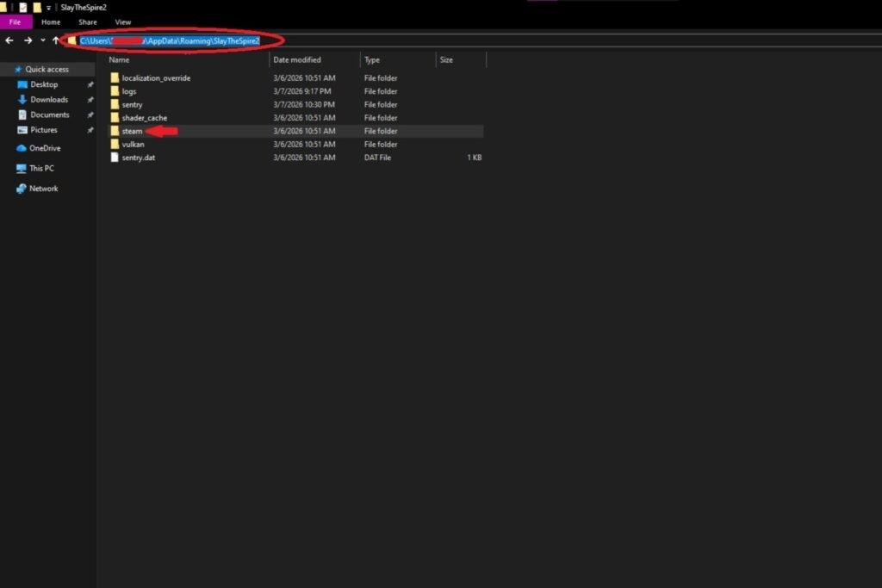Sort by the Name column header
This screenshot has height=588, width=882.
coord(119,60)
